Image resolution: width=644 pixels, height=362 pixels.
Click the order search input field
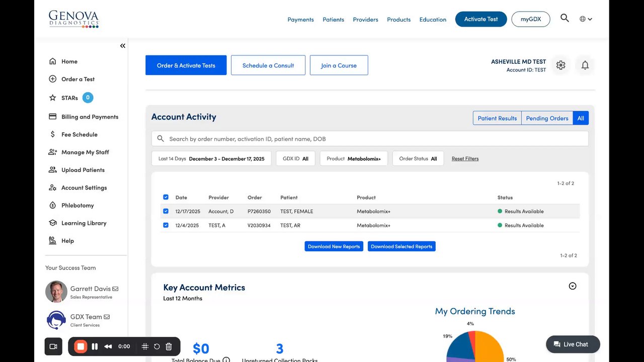pos(370,139)
